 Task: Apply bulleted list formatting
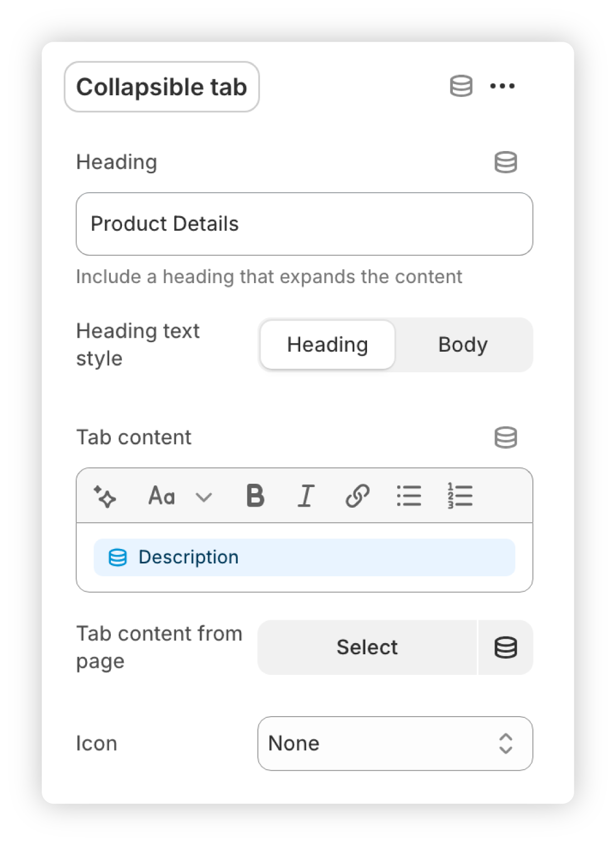pyautogui.click(x=409, y=495)
